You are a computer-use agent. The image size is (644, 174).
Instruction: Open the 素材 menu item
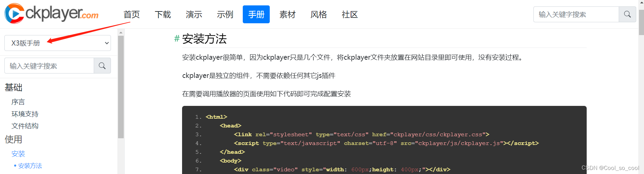point(287,14)
